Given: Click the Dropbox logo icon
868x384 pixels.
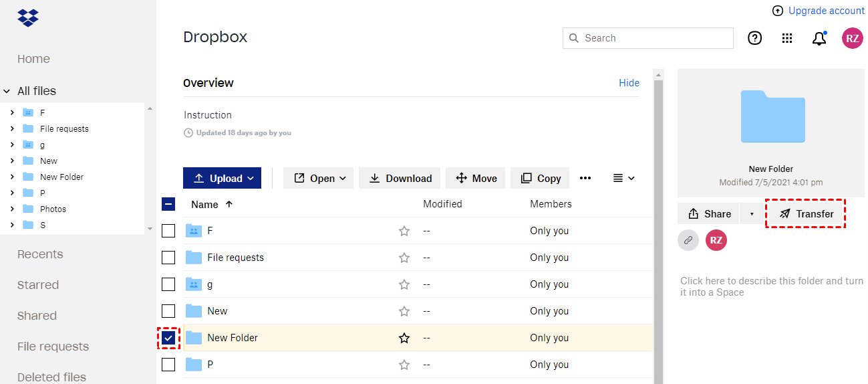Looking at the screenshot, I should pos(28,17).
